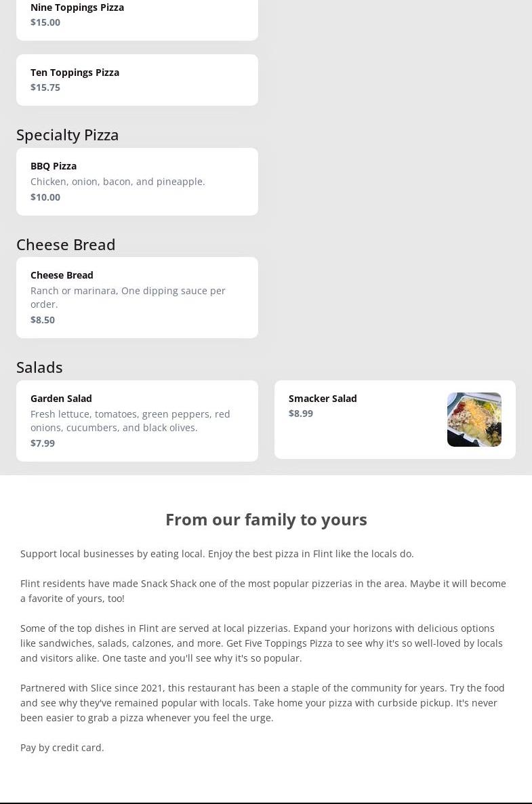Click the Cheese Bread dipping sauce description

[127, 298]
